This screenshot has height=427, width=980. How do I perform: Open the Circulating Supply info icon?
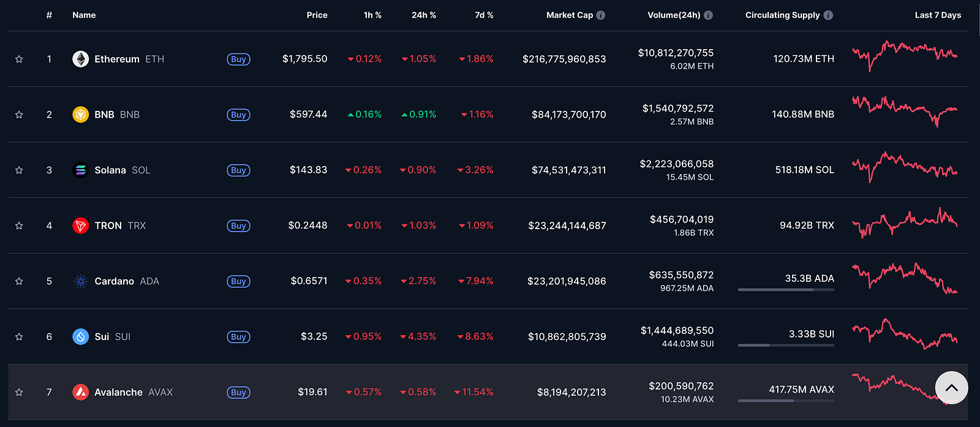tap(828, 15)
